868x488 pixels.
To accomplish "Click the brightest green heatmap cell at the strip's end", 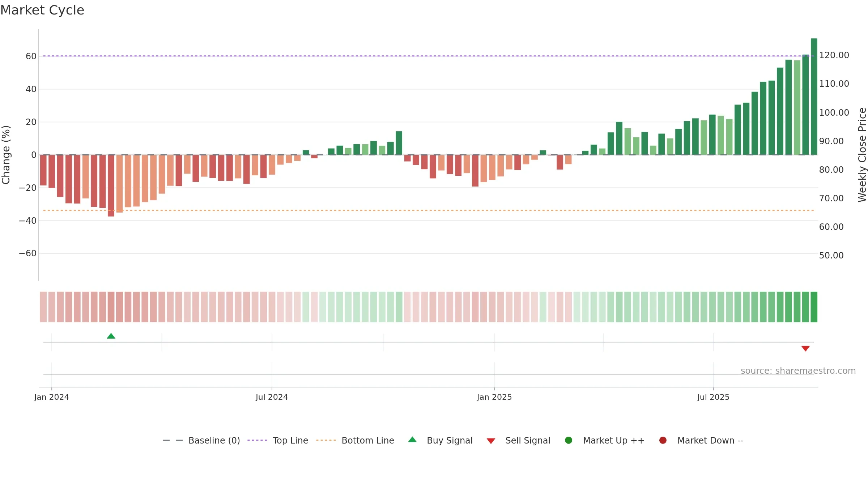I will [814, 307].
